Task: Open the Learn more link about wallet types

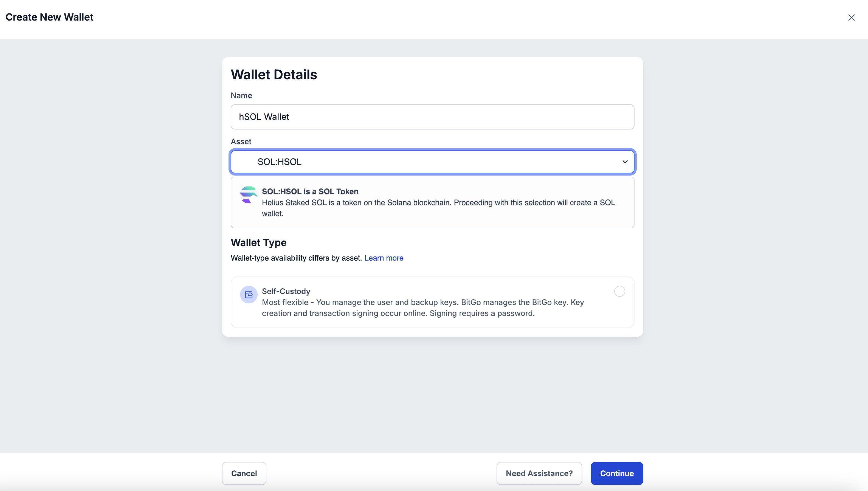Action: 384,258
